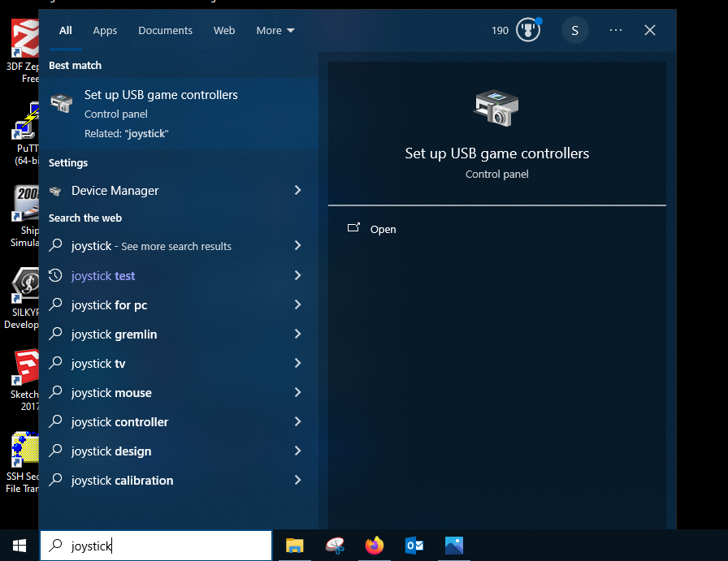Click the magnifier icon beside joystick for pc
This screenshot has height=561, width=728.
point(55,305)
